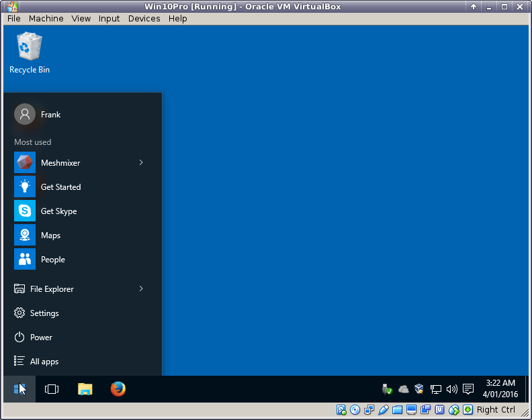Image resolution: width=532 pixels, height=420 pixels.
Task: Open the Maps app tile
Action: point(50,235)
